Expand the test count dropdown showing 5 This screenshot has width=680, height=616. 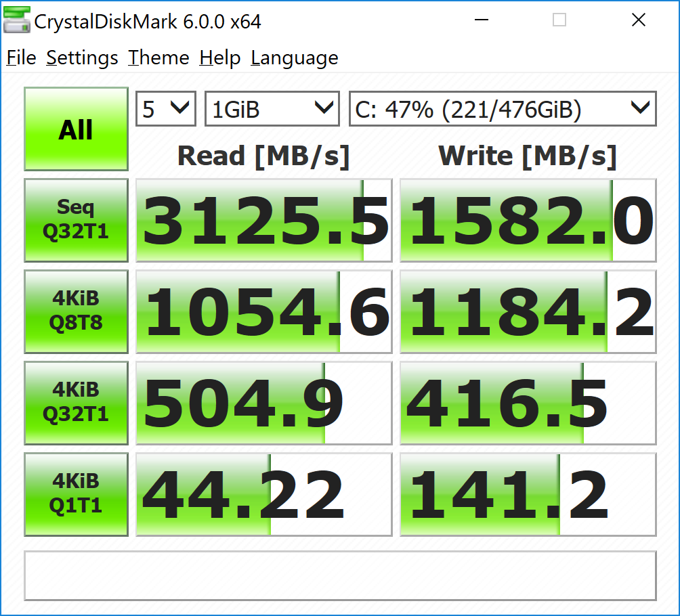[166, 109]
